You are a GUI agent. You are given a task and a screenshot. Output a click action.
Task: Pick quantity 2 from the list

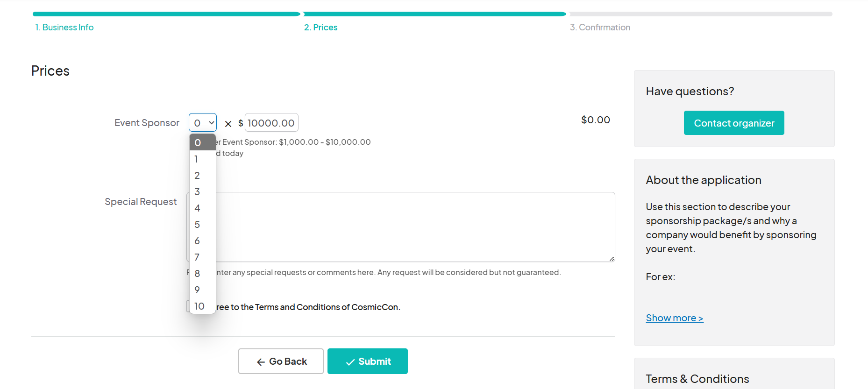(202, 176)
